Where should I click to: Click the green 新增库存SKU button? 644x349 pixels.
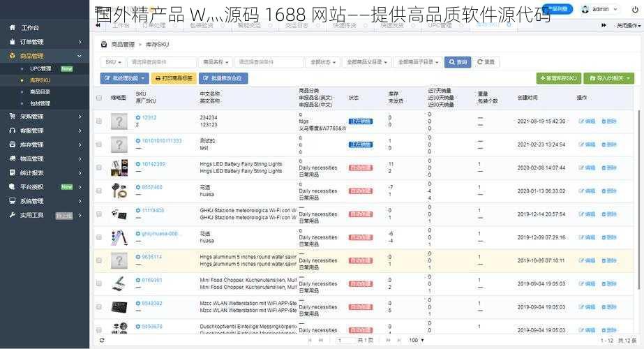[x=559, y=78]
